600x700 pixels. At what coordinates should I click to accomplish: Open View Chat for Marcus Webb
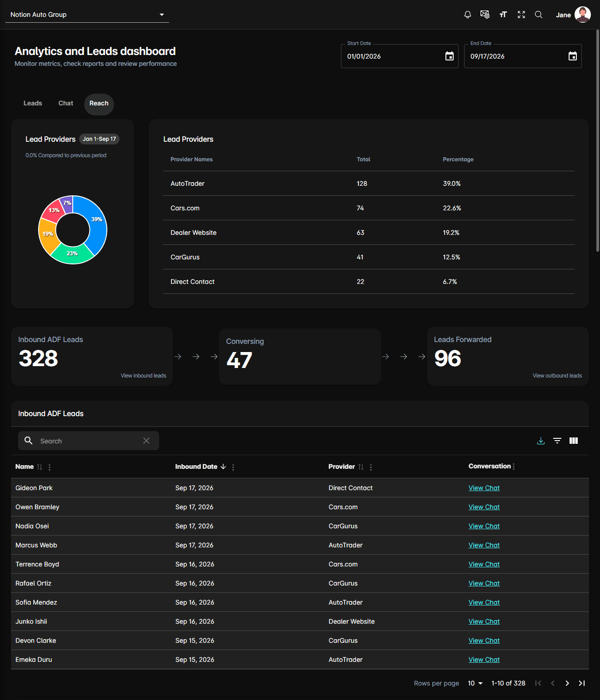coord(484,545)
